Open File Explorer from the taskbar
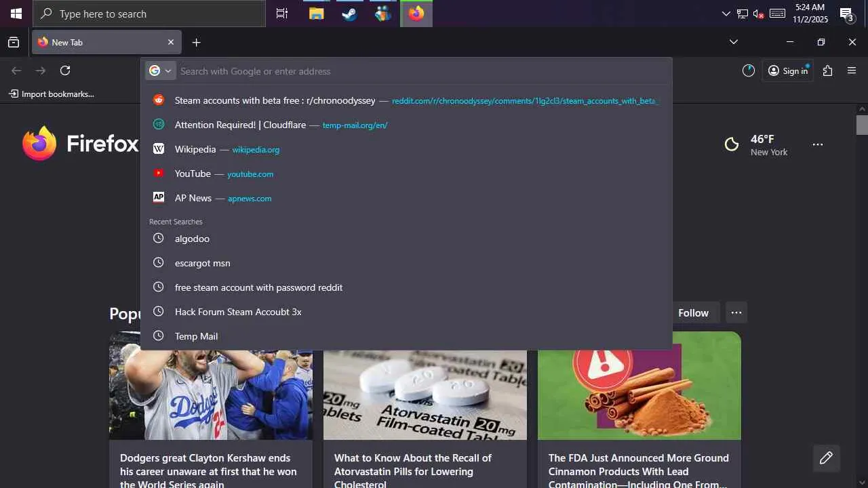This screenshot has width=868, height=488. [x=316, y=14]
